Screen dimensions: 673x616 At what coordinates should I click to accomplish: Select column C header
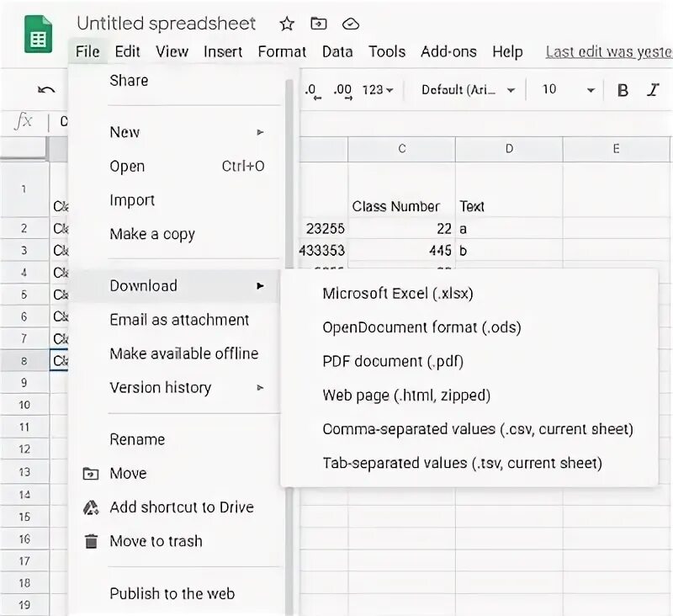402,149
